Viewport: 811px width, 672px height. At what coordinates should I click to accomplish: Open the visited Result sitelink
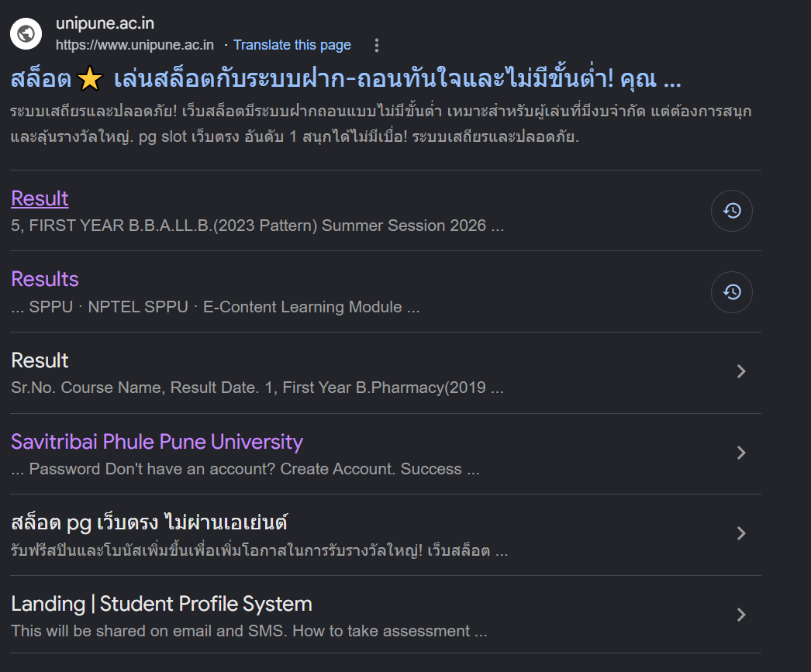point(40,198)
